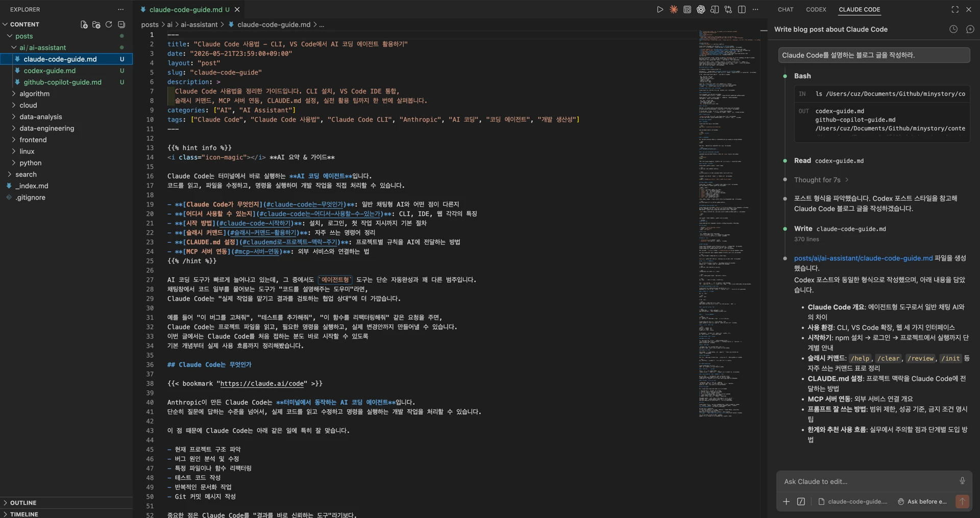
Task: Create a new folder in CONTENT explorer
Action: point(96,24)
